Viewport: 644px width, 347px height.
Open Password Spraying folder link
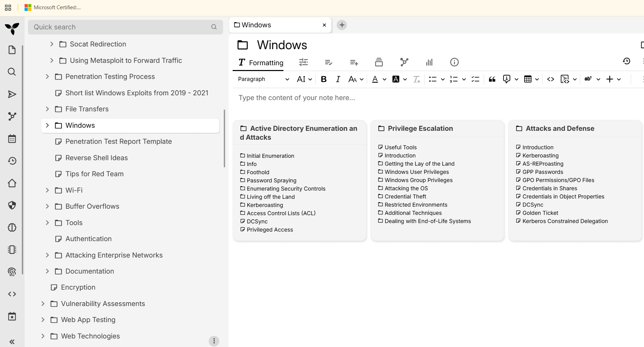(x=272, y=180)
